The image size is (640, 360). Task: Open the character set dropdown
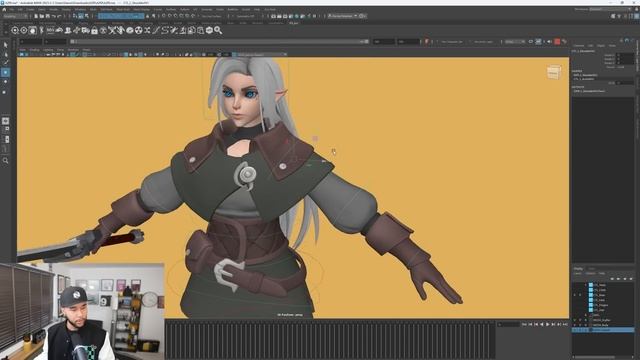pos(452,42)
